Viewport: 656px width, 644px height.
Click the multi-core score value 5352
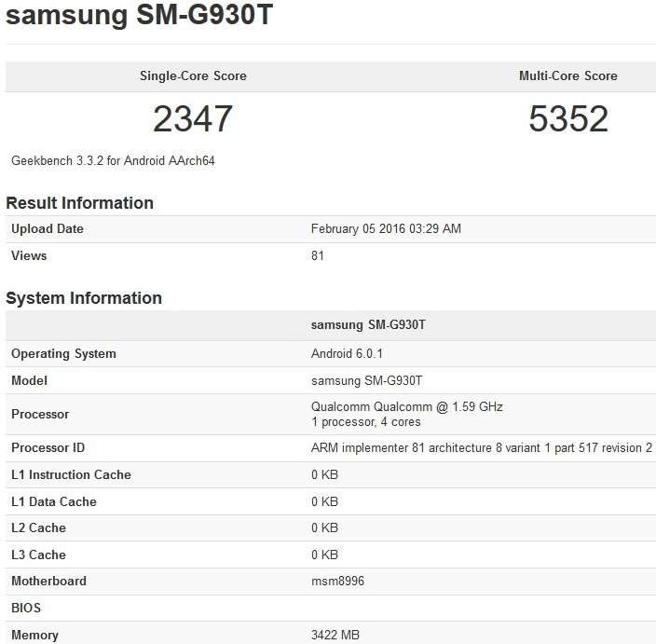568,118
